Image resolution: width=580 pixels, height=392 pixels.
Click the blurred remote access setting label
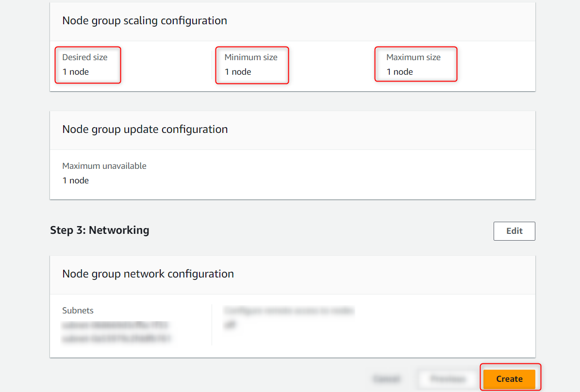289,310
